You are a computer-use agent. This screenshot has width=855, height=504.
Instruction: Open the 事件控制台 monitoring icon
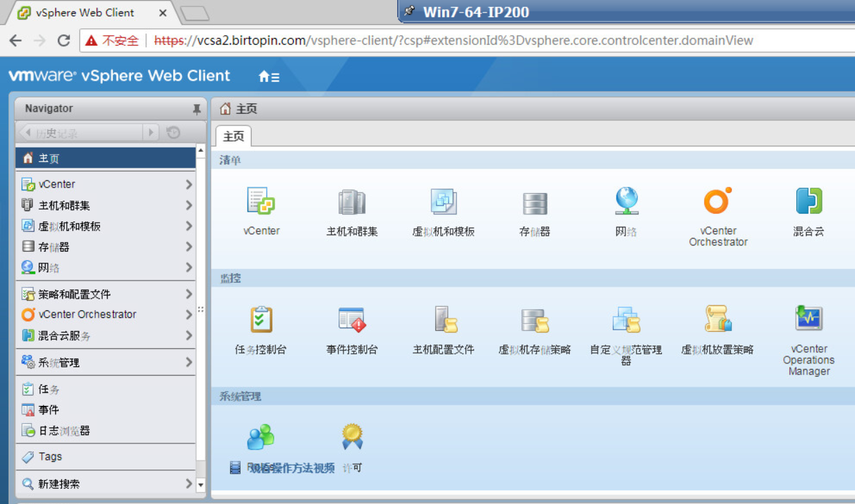point(352,321)
